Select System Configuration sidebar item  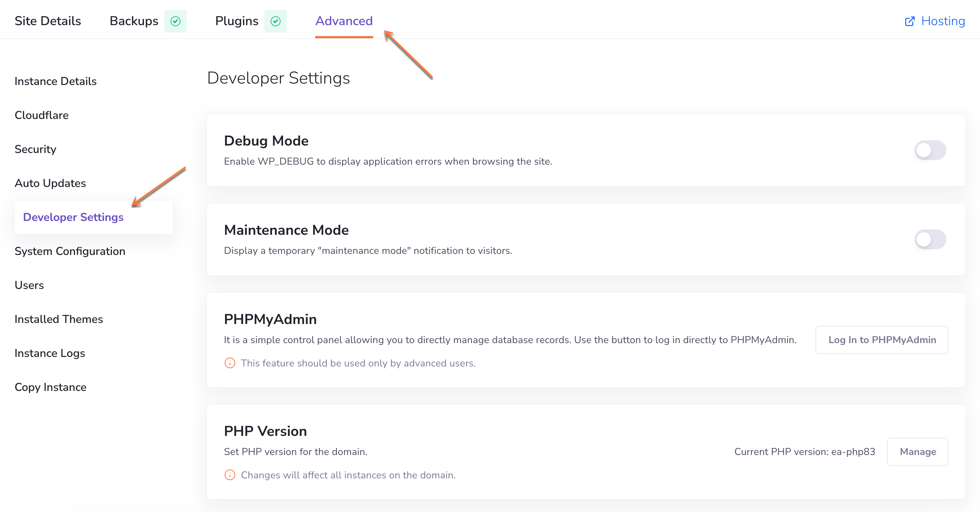[x=70, y=251]
